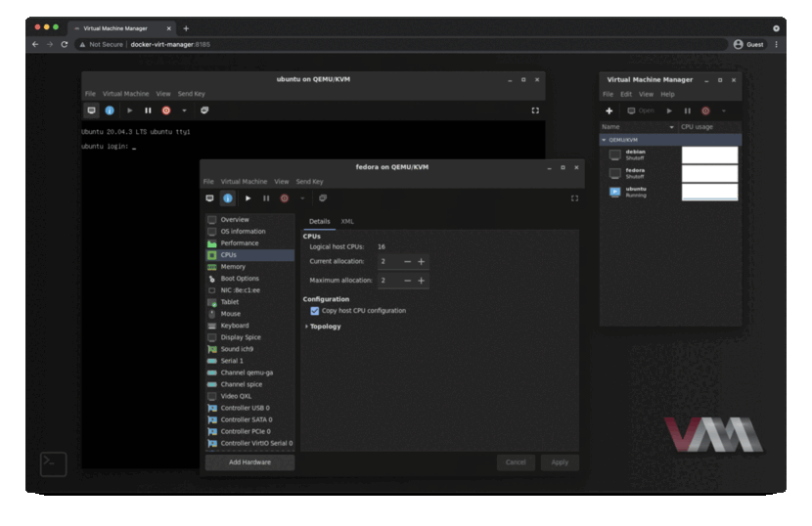Select the debian virtual machine
This screenshot has width=812, height=526.
click(670, 154)
